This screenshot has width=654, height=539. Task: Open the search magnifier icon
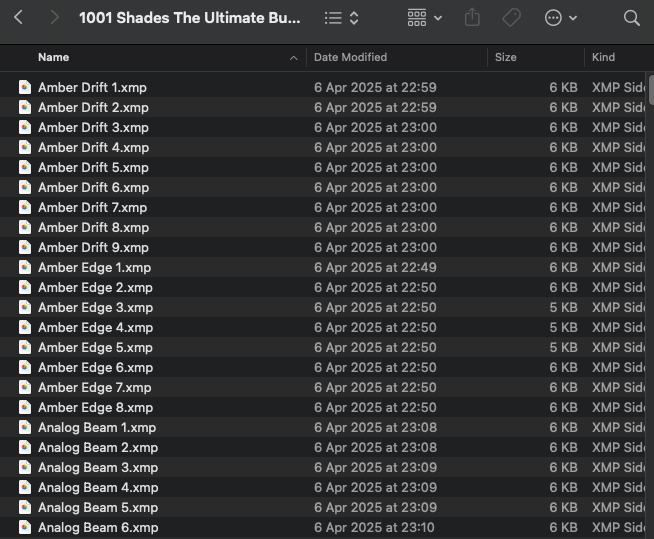(631, 18)
